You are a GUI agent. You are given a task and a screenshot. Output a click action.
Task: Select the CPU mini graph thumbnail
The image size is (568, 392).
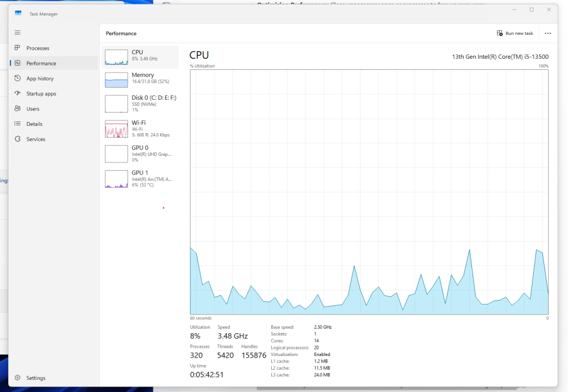coord(116,57)
